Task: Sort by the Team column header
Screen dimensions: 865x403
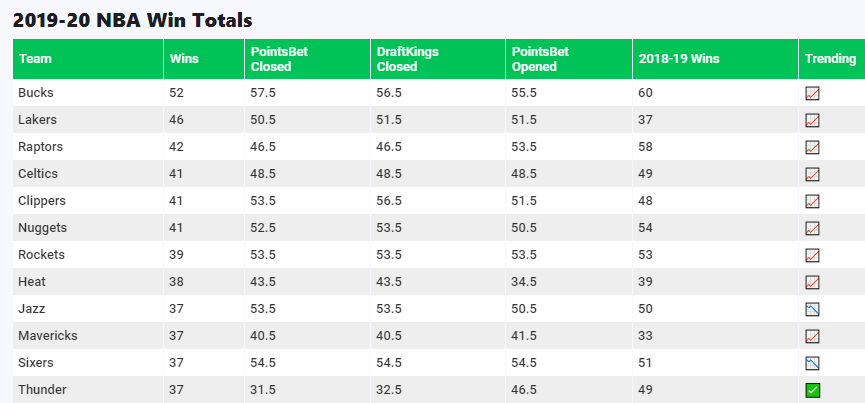Action: point(36,59)
